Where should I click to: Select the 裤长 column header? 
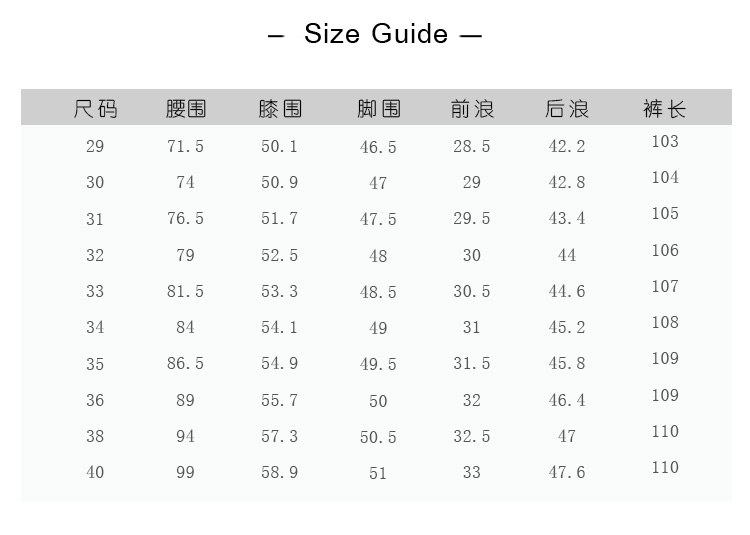pyautogui.click(x=665, y=108)
